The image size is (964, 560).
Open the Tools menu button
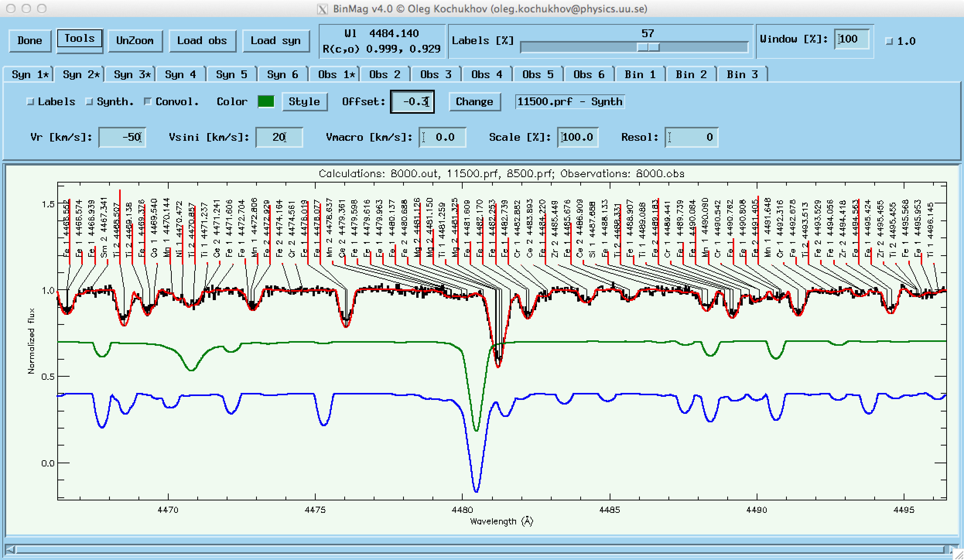pos(79,39)
